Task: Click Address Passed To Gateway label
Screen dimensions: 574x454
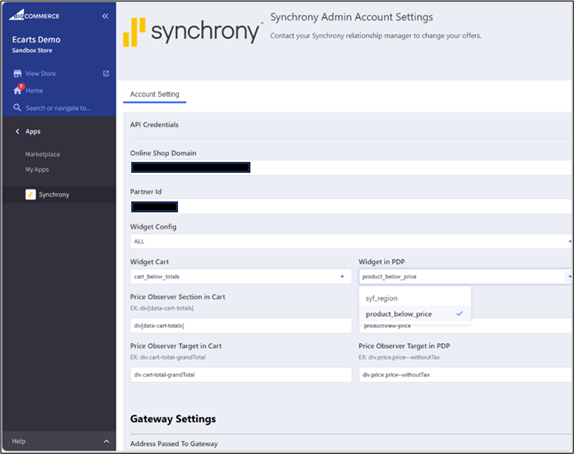Action: coord(174,444)
